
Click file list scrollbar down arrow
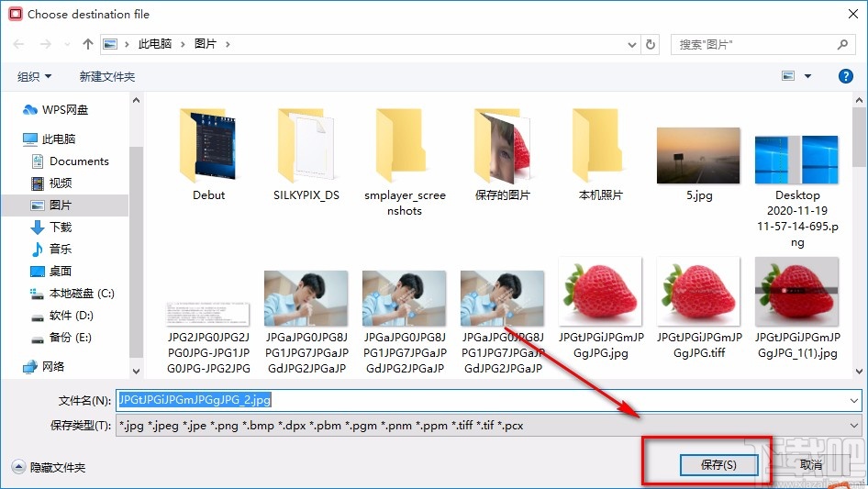point(859,372)
